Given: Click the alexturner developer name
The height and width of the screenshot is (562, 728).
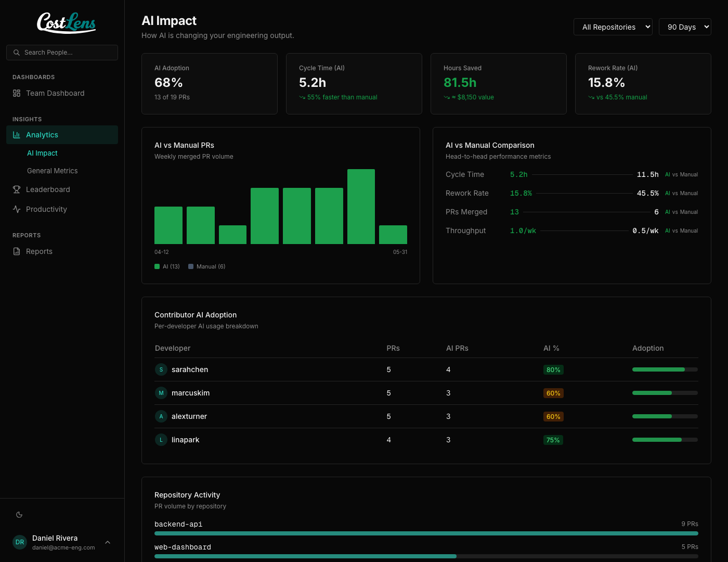Looking at the screenshot, I should pyautogui.click(x=189, y=416).
